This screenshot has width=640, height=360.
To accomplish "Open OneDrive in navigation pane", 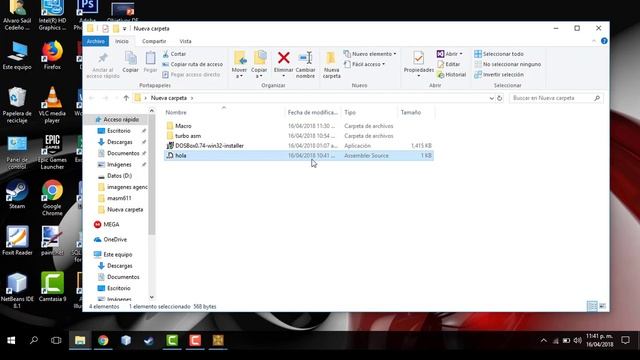I will click(x=115, y=239).
